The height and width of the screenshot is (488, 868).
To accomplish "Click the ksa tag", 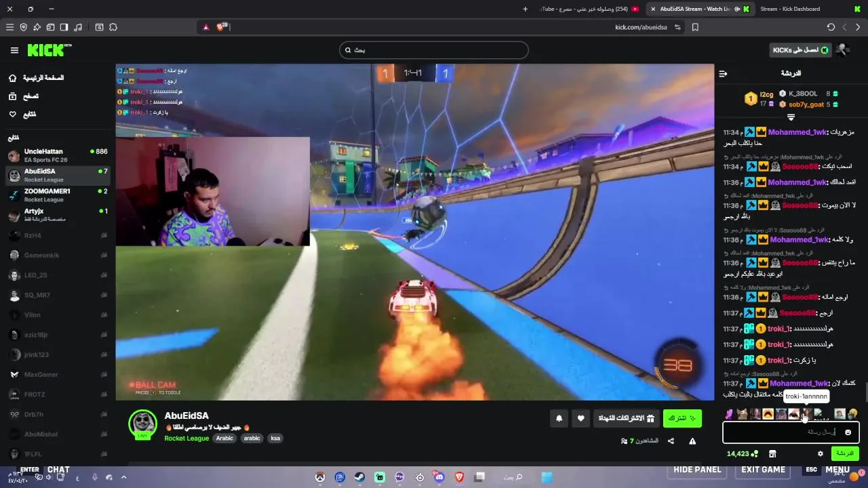I will [275, 438].
